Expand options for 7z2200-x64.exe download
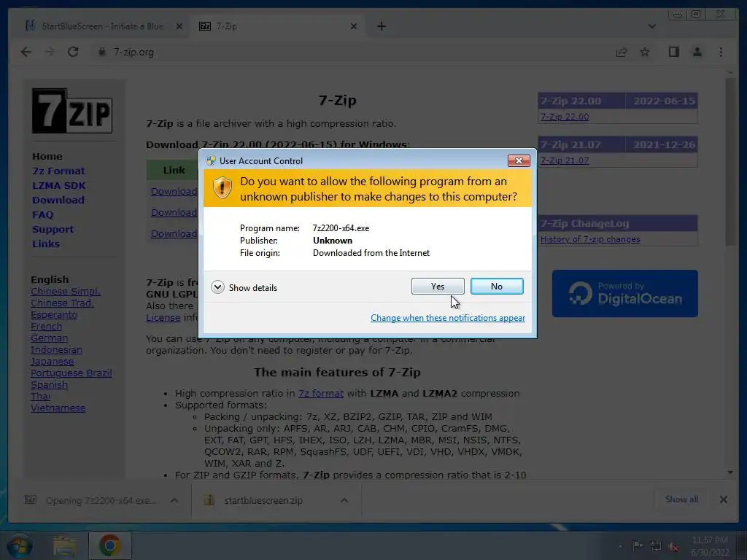The height and width of the screenshot is (560, 747). pos(174,500)
